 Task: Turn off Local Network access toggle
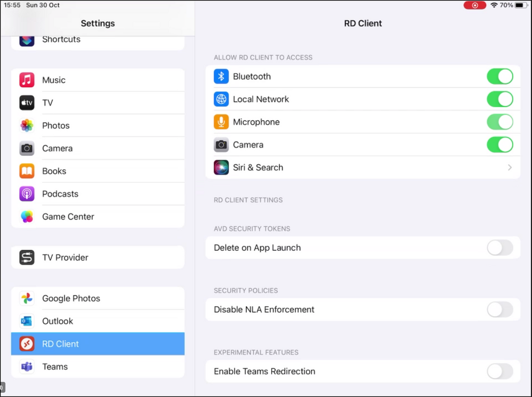[x=500, y=99]
